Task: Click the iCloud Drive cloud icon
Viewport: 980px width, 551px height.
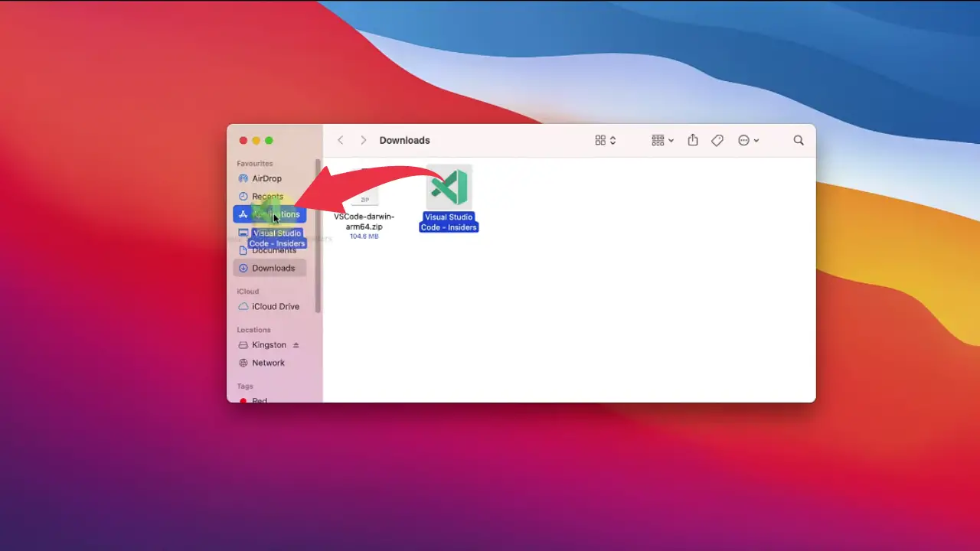Action: [x=243, y=306]
